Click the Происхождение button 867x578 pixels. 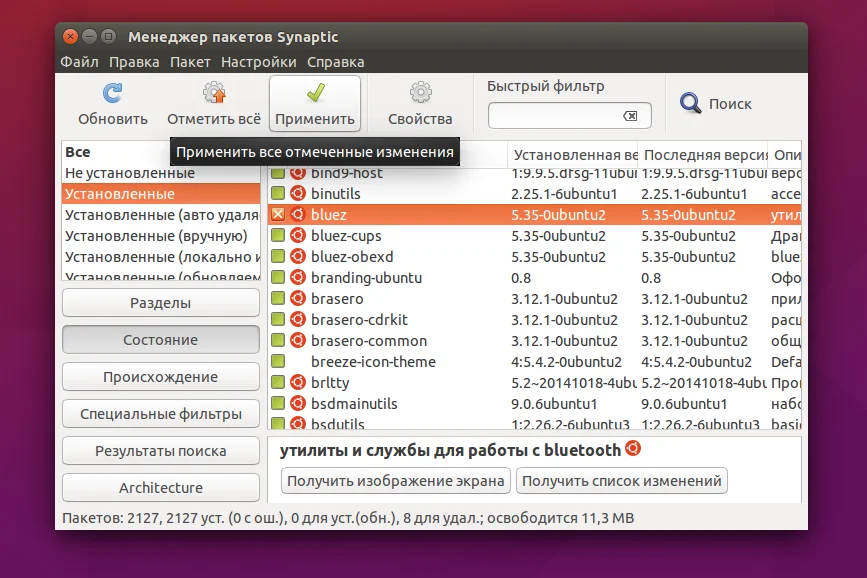[x=161, y=377]
